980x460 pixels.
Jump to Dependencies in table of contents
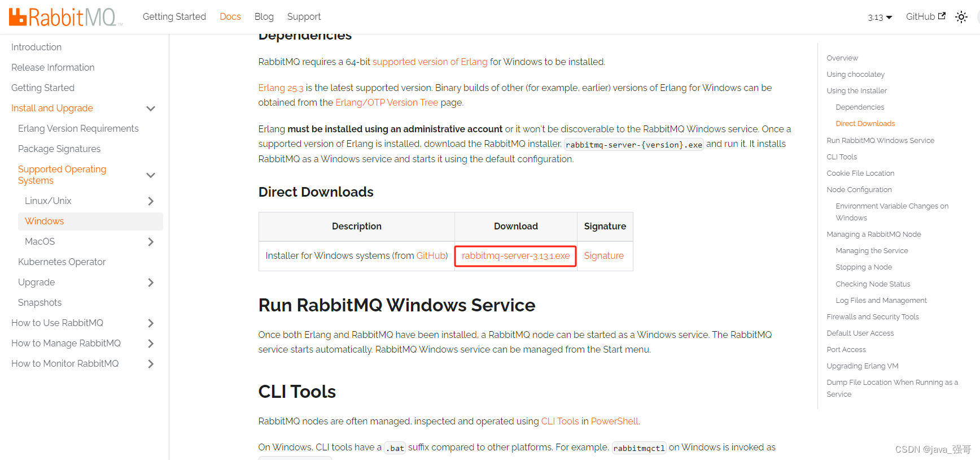pyautogui.click(x=860, y=107)
